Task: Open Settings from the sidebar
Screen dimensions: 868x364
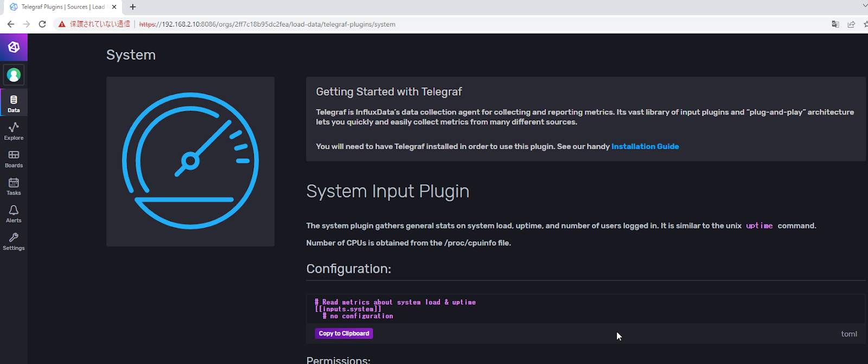Action: pyautogui.click(x=14, y=241)
